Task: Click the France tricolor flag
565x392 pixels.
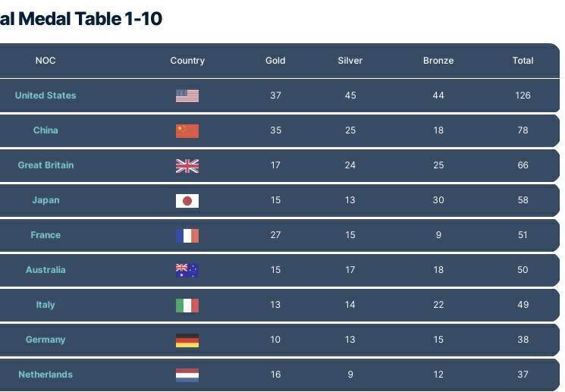Action: (x=187, y=235)
